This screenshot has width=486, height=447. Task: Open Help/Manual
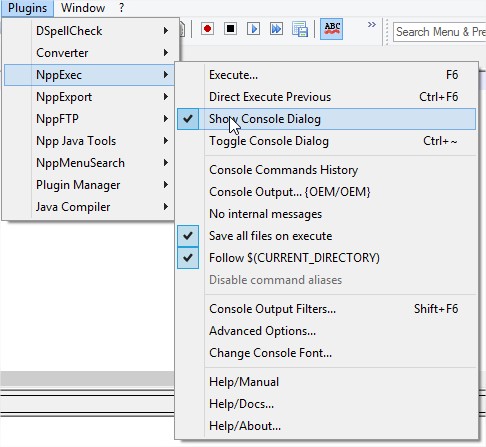(x=327, y=382)
